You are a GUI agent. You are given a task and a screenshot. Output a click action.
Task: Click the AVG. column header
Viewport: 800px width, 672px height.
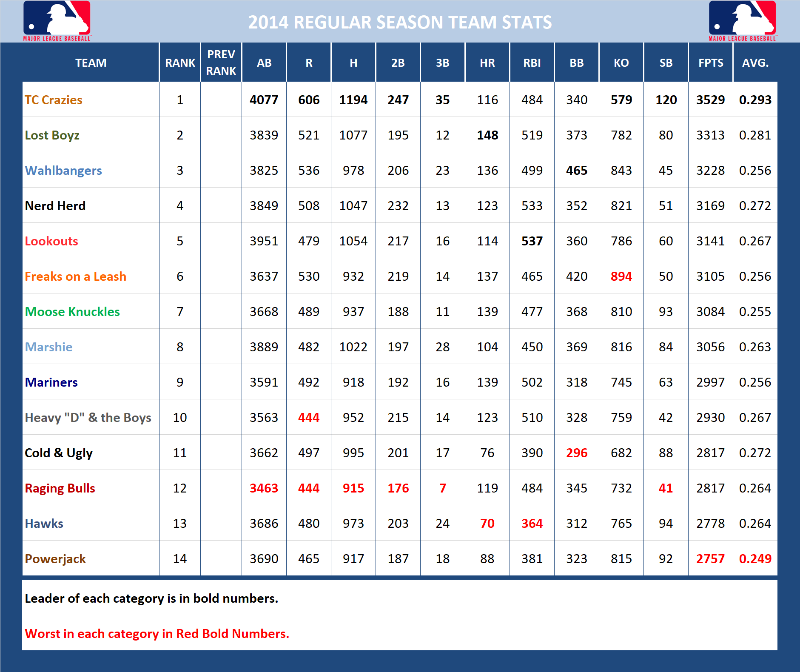[755, 62]
